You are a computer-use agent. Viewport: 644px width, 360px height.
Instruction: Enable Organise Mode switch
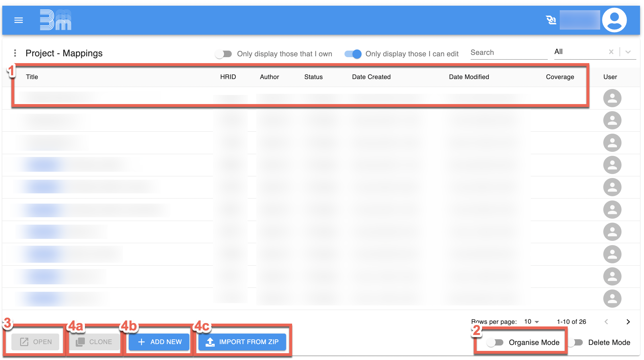click(x=495, y=342)
